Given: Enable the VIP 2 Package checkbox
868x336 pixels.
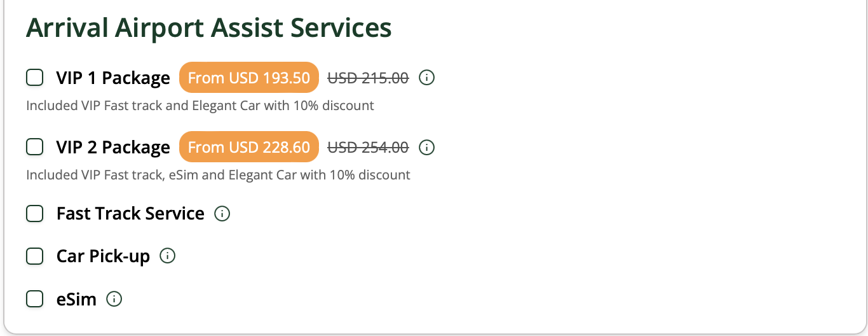Looking at the screenshot, I should (x=34, y=147).
